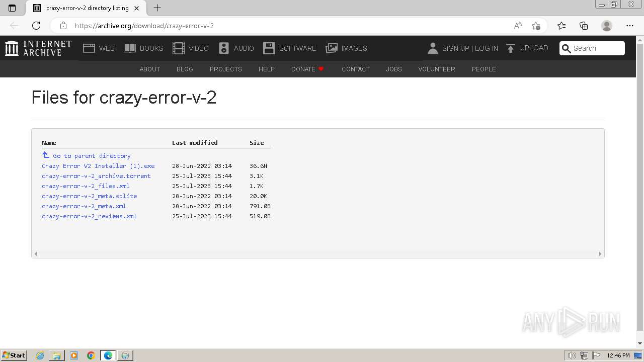Open the Web section icon
This screenshot has width=644, height=362.
(x=89, y=48)
